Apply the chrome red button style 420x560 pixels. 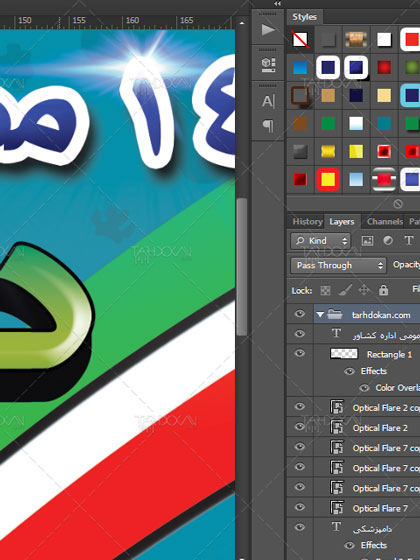[384, 179]
